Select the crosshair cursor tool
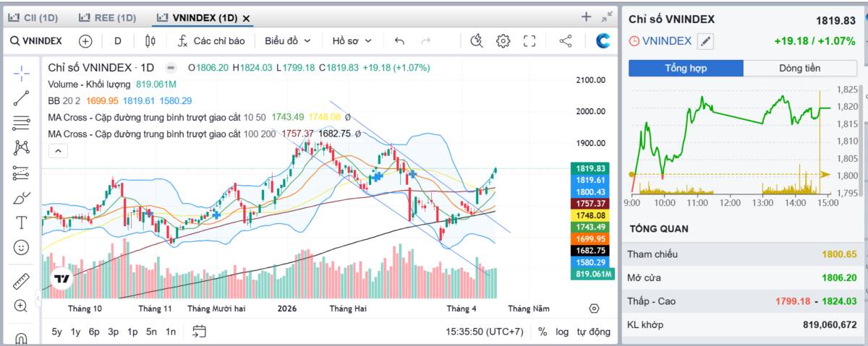 (x=21, y=72)
